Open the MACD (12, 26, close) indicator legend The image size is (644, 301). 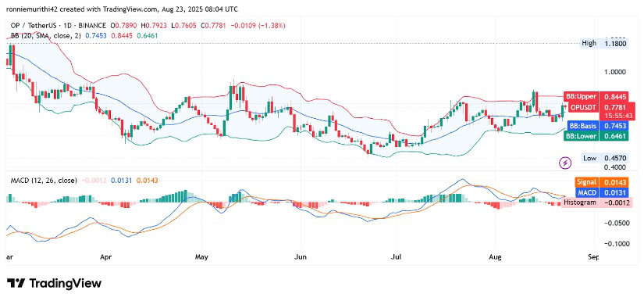click(x=42, y=180)
